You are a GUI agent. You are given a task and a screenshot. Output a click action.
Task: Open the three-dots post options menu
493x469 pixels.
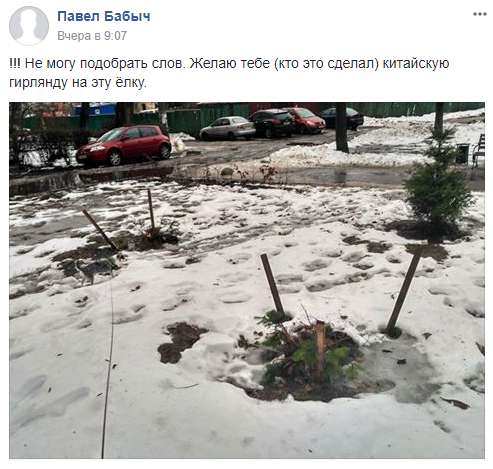(480, 14)
